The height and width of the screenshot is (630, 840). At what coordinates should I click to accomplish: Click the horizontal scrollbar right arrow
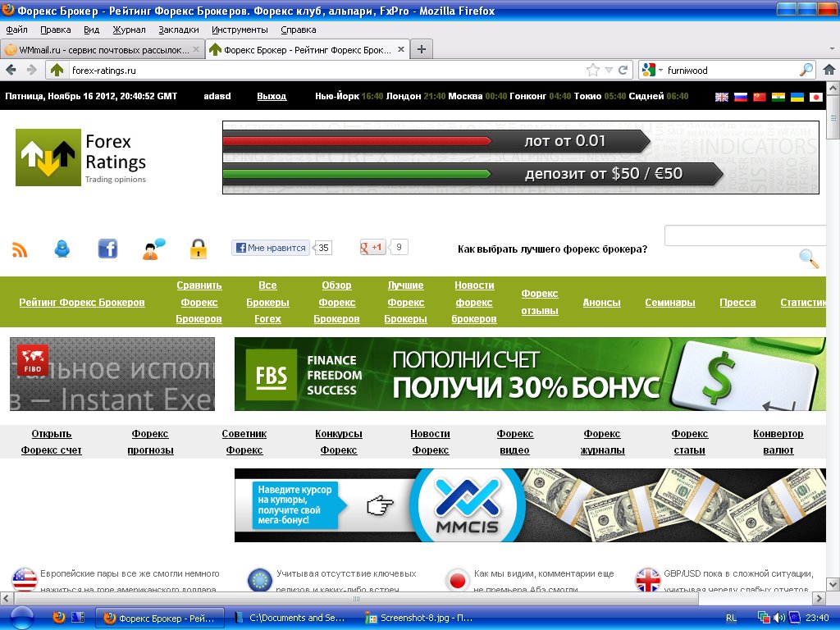pos(819,598)
